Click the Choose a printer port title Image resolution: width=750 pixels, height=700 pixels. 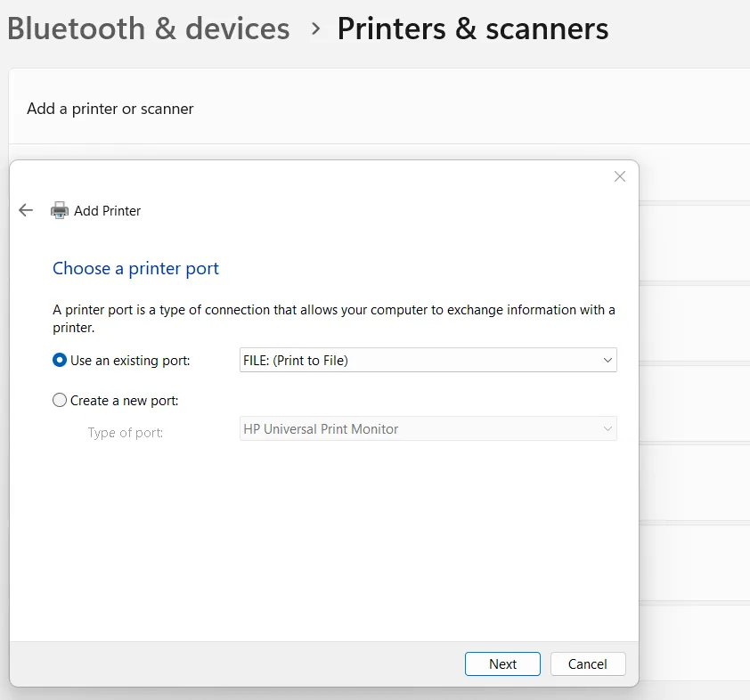pos(135,268)
